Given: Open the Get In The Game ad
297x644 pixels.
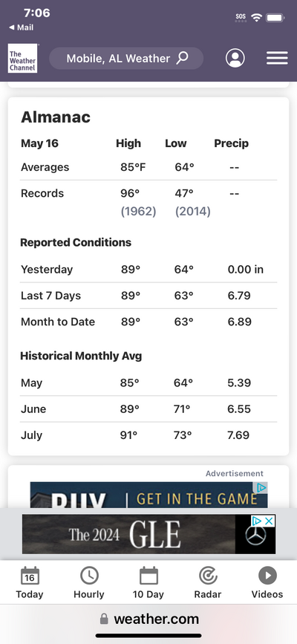Looking at the screenshot, I should (148, 495).
